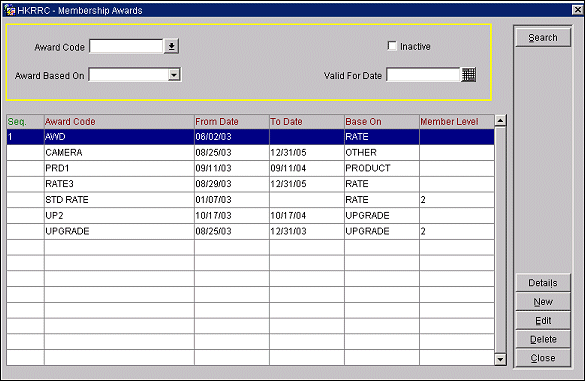Click the Award Code list-of-values arrow icon
Screen dimensions: 585x381
tap(171, 47)
